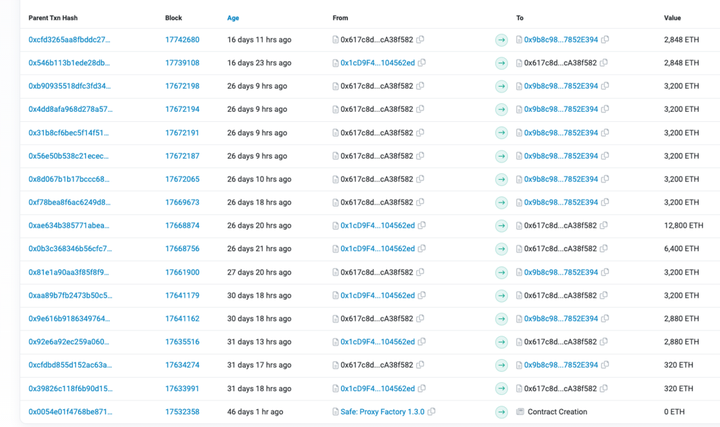This screenshot has width=720, height=427.
Task: Open transaction 0x9e616b9186349764...
Action: (x=69, y=319)
